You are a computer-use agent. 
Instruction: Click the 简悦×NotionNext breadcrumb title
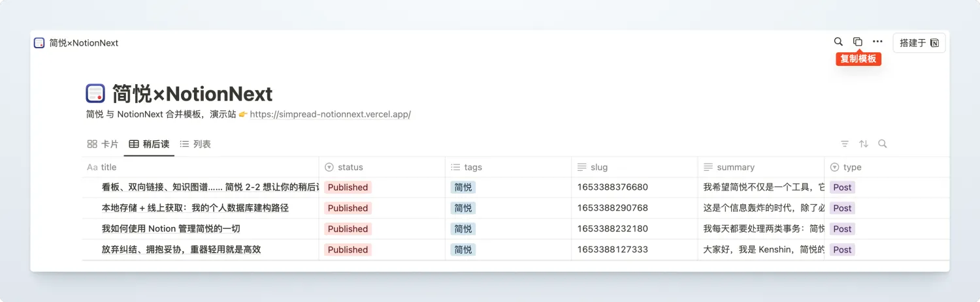[x=84, y=43]
